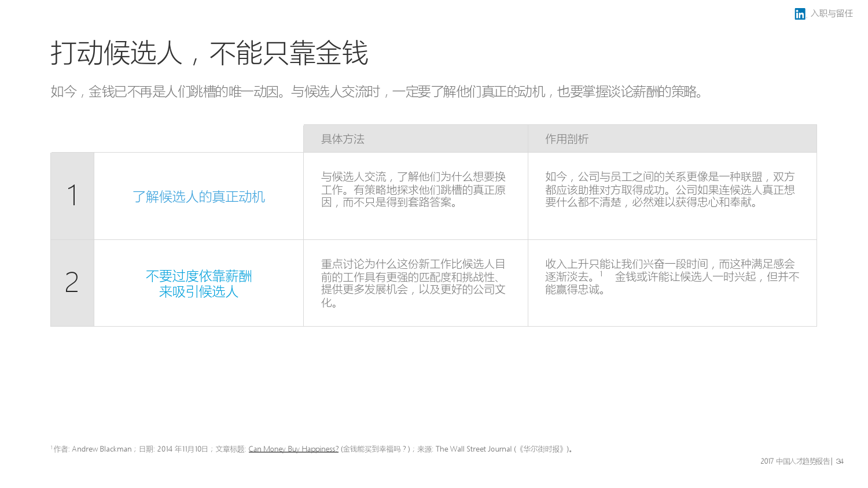This screenshot has width=868, height=488.
Task: Click the paragraph beginning 重点讨论为什么
Action: click(413, 283)
